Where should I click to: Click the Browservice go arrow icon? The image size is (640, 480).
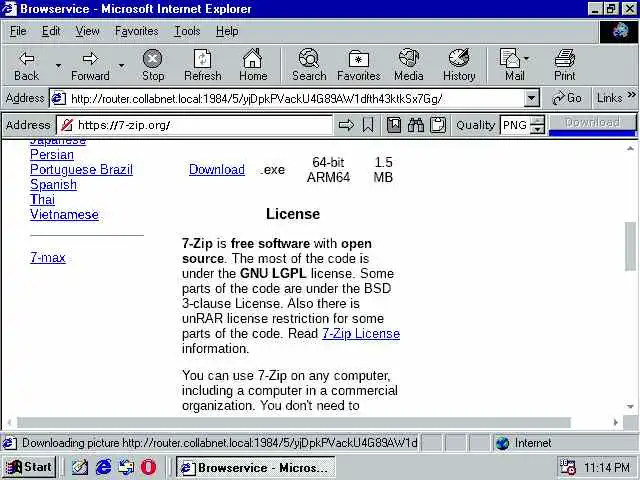[346, 125]
